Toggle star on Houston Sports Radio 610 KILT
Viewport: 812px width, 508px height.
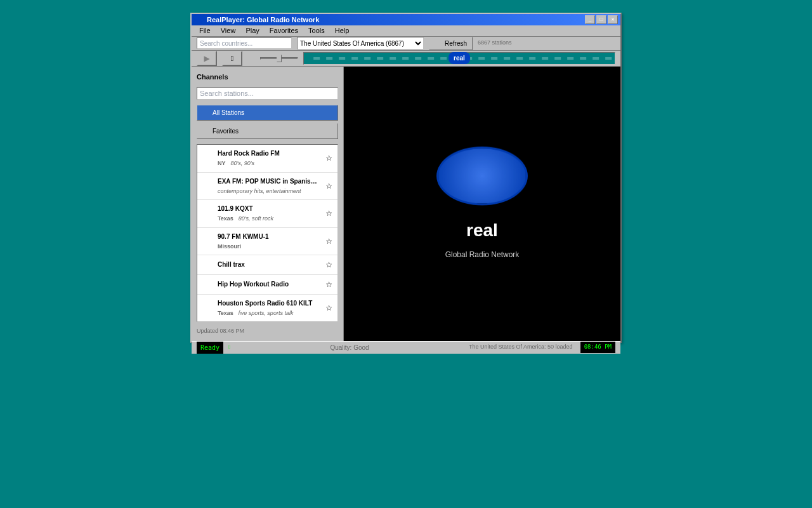[329, 308]
